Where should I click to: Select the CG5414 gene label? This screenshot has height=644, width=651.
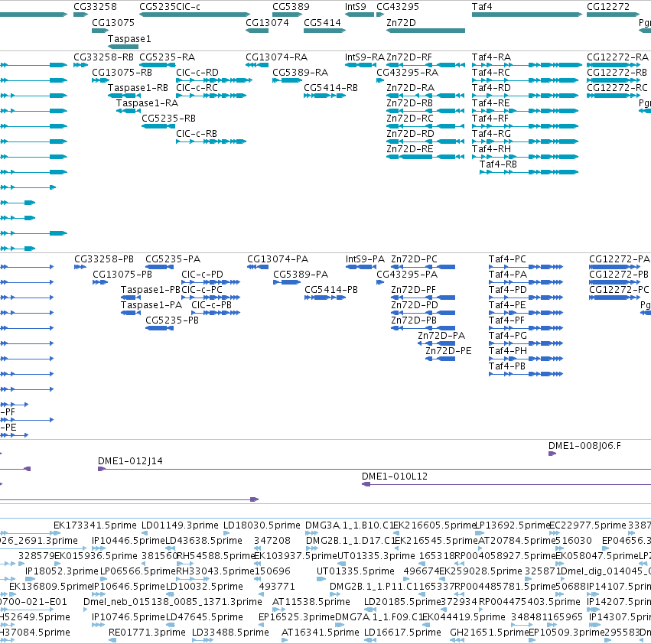(x=322, y=22)
